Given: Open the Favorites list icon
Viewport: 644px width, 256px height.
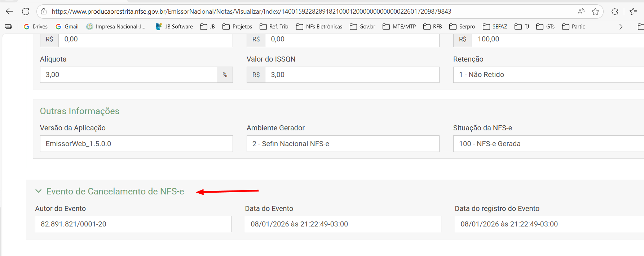Looking at the screenshot, I should pos(633,12).
